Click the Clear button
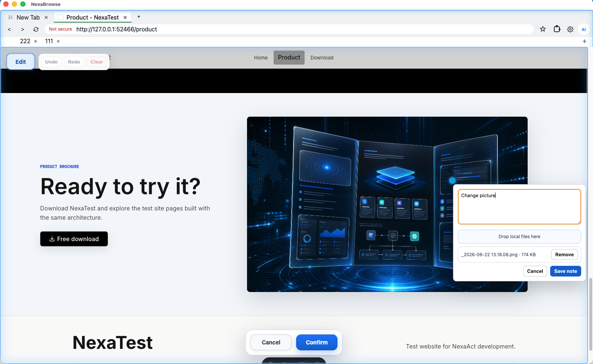593x364 pixels. pos(97,62)
